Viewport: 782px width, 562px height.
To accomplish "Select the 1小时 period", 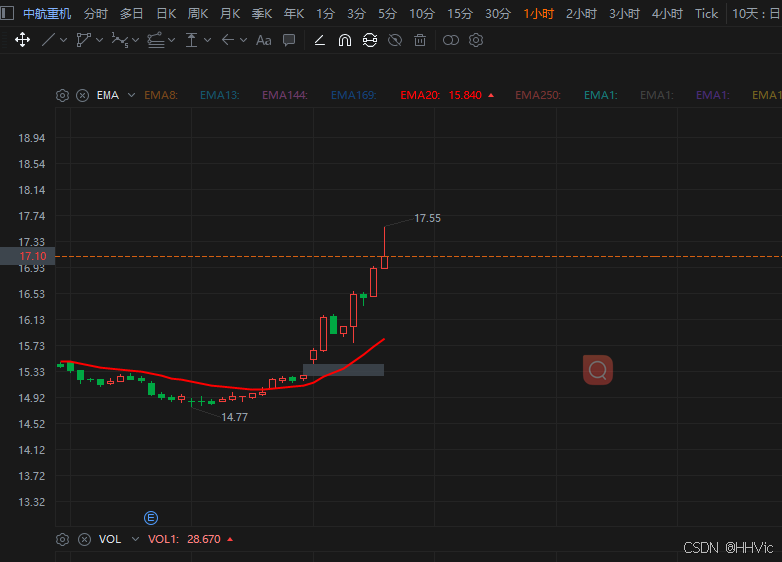I will tap(539, 13).
